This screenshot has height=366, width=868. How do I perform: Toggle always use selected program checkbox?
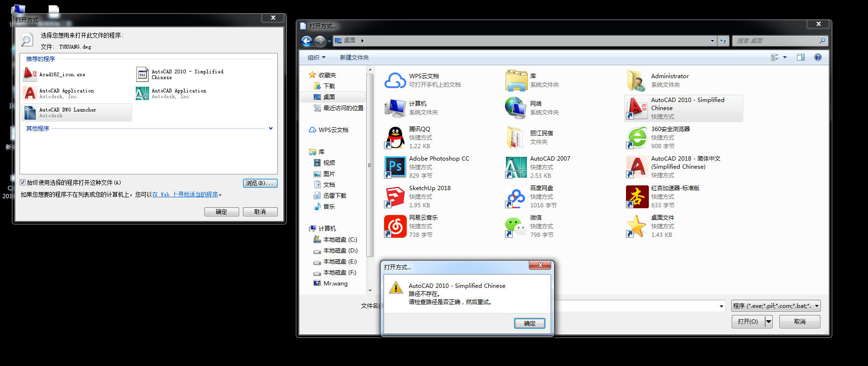[22, 183]
